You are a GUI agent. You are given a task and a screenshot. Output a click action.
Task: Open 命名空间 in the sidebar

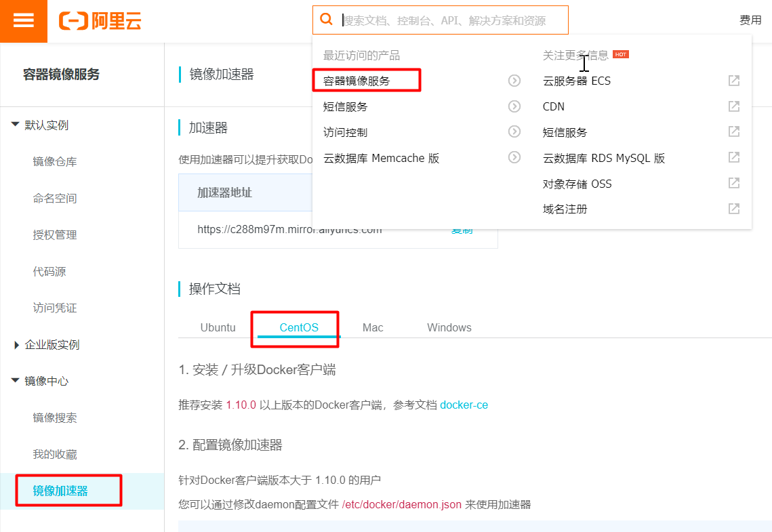coord(55,199)
